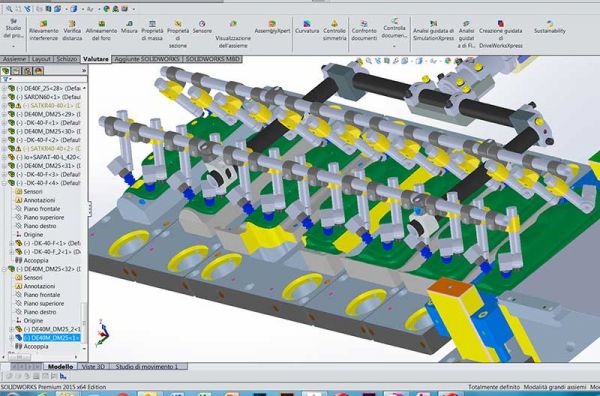The height and width of the screenshot is (396, 600).
Task: Open Proprietà di sezione
Action: 178,34
